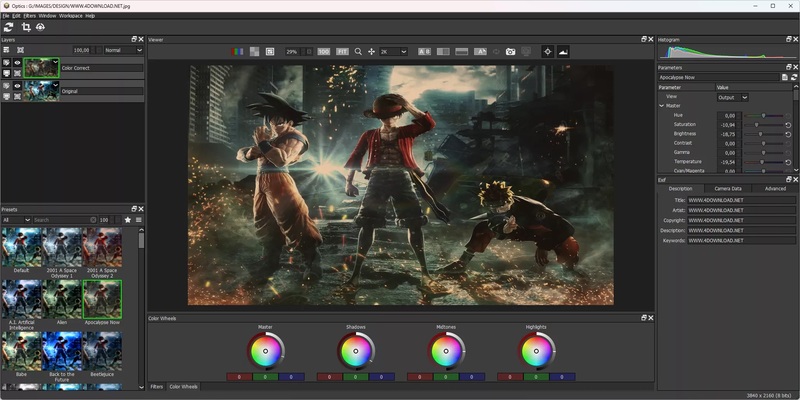Open the Edit menu
This screenshot has height=400, width=800.
click(x=16, y=16)
